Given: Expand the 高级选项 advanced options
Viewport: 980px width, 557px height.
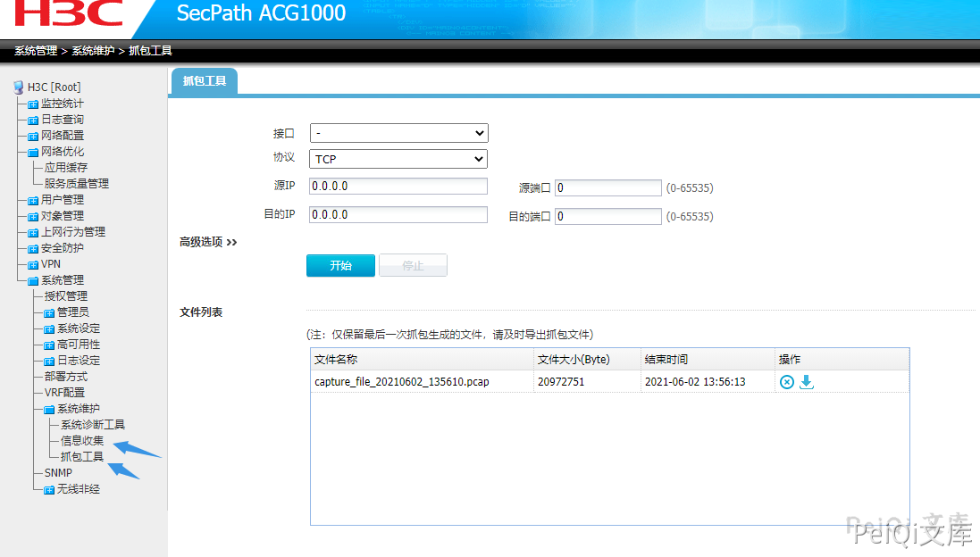Looking at the screenshot, I should point(208,242).
